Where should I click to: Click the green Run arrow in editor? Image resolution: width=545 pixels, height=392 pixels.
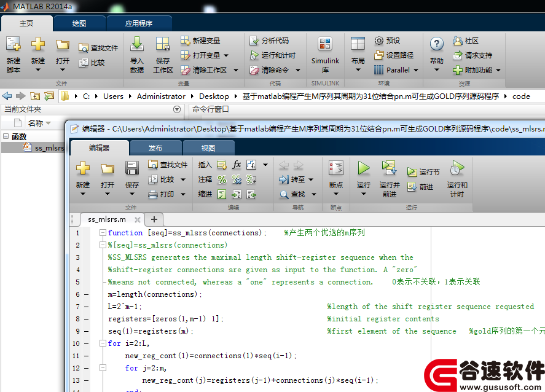364,168
